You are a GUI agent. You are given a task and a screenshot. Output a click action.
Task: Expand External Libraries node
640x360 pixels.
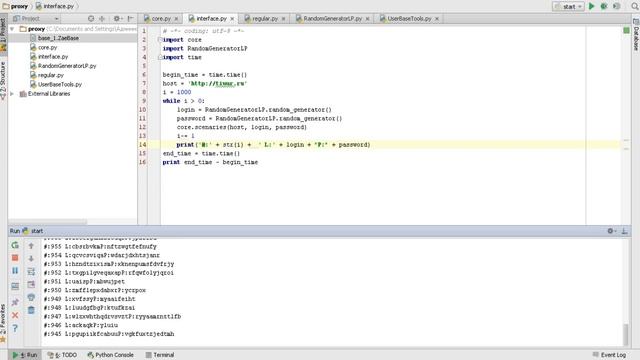[12, 94]
